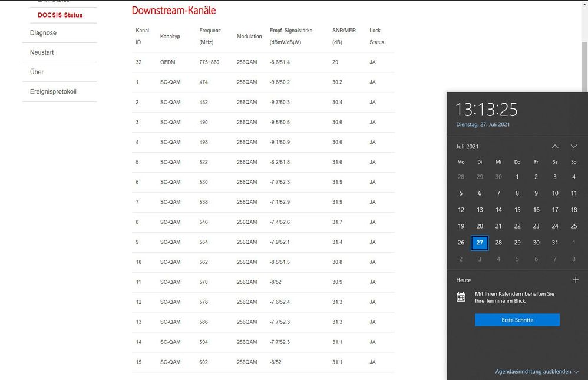Click signal strength -8.6/51.4

point(279,62)
